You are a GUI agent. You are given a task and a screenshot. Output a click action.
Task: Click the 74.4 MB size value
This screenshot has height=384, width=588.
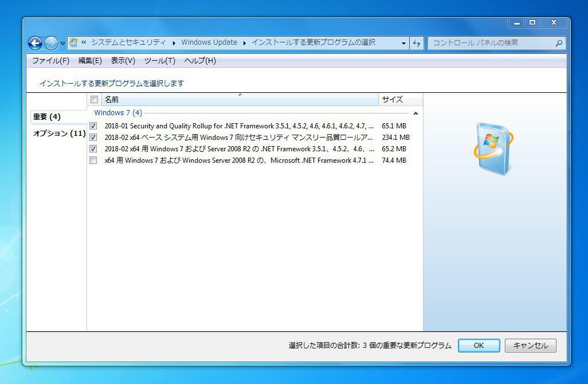(394, 160)
